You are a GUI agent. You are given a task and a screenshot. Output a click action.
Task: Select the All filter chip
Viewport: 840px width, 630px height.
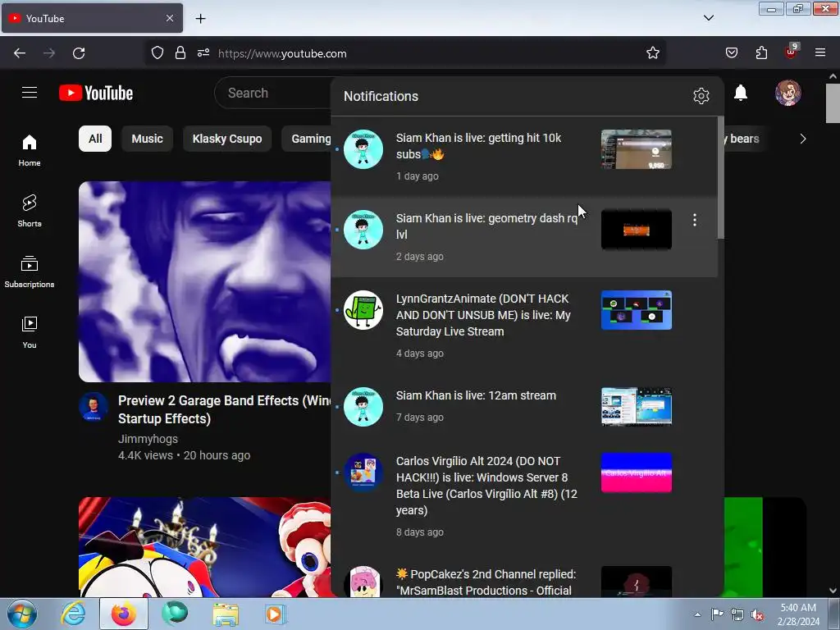click(x=95, y=139)
